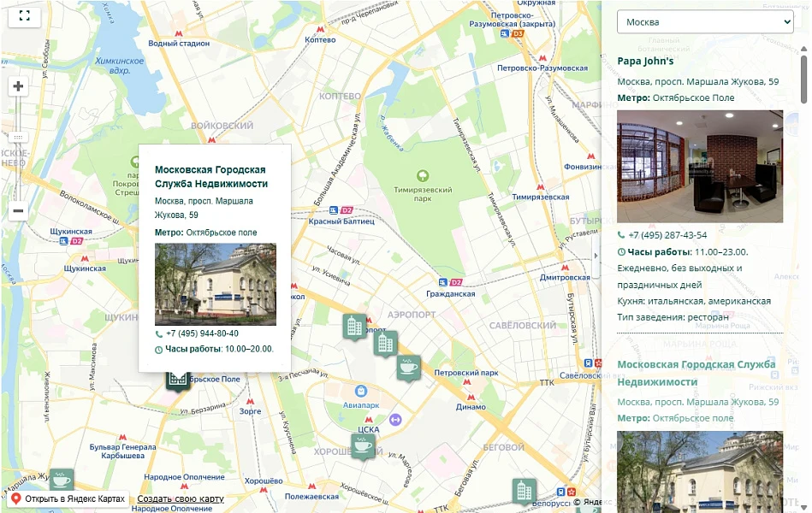
Task: Call Papa John's number +7 (495) 287-43-54
Action: click(x=667, y=235)
